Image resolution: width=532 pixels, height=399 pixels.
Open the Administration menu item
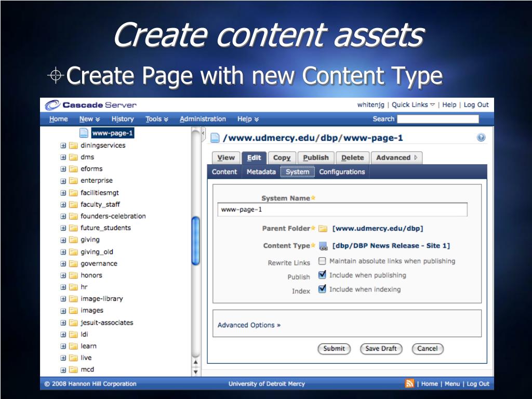[x=203, y=119]
